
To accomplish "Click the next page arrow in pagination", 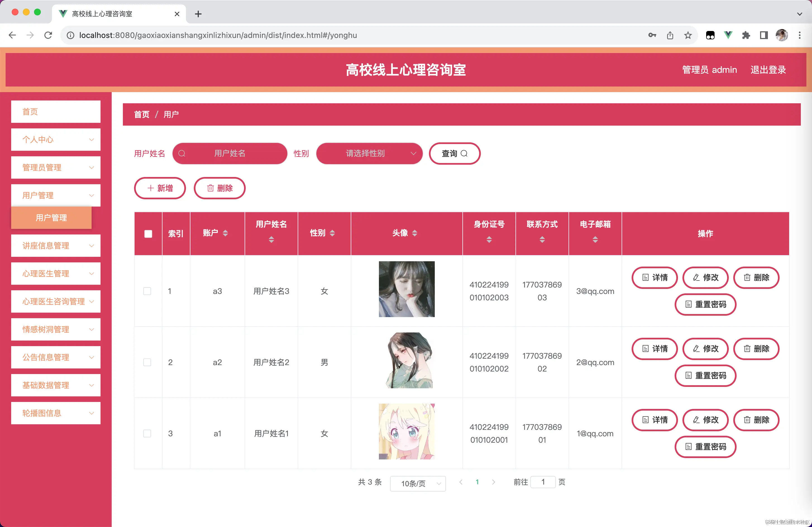I will pyautogui.click(x=493, y=482).
